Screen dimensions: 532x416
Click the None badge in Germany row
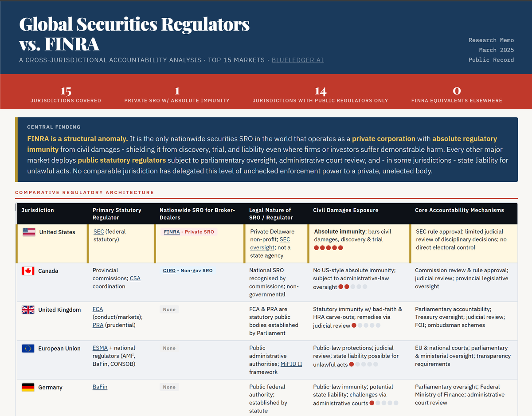(x=169, y=387)
